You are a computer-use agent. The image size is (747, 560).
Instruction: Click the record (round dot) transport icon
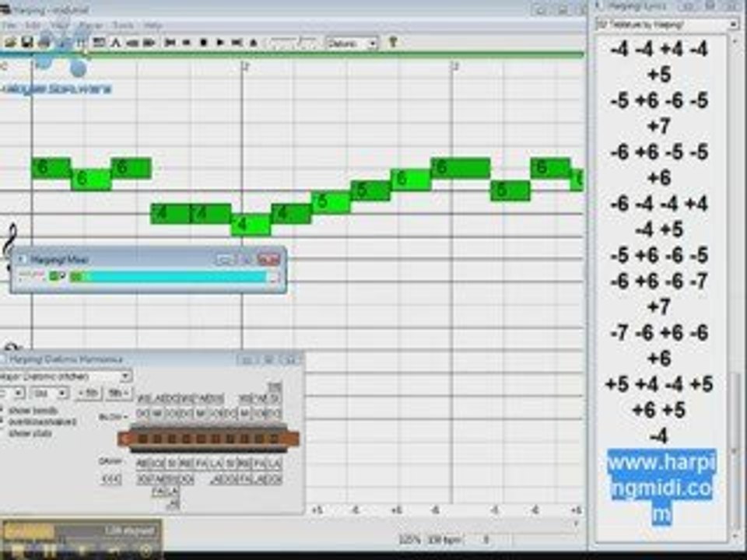coord(203,43)
